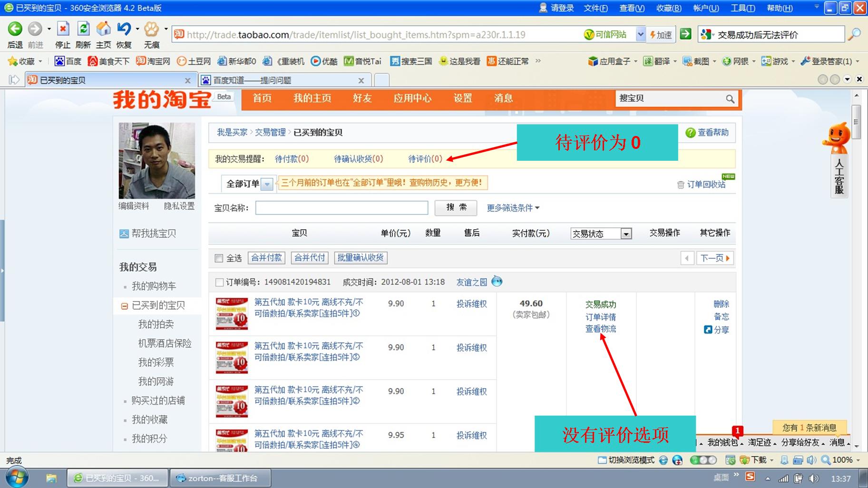This screenshot has width=868, height=488.
Task: Click the browser Back arrow icon
Action: 15,29
